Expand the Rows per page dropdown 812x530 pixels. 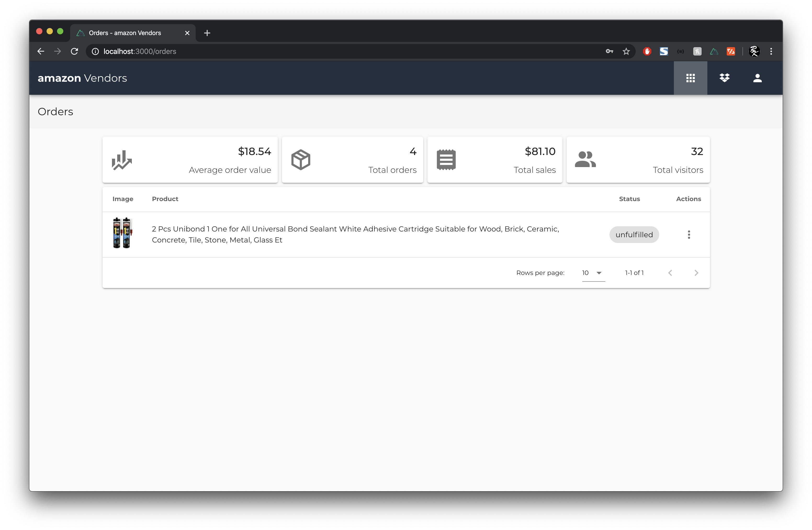(593, 273)
